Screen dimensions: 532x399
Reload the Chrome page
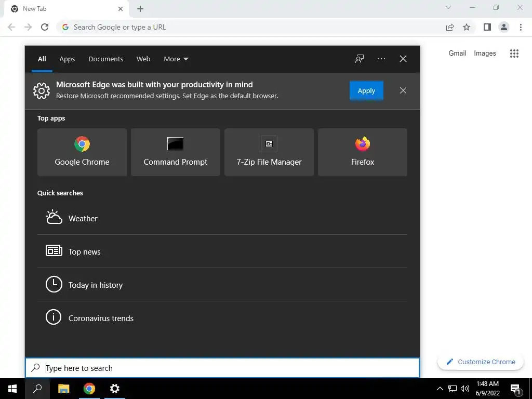(x=45, y=27)
